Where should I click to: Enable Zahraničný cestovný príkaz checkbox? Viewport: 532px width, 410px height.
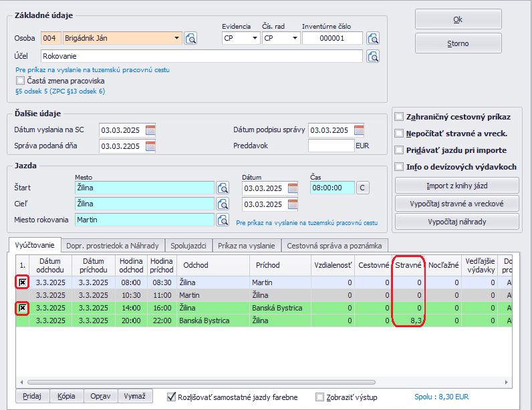(x=399, y=116)
